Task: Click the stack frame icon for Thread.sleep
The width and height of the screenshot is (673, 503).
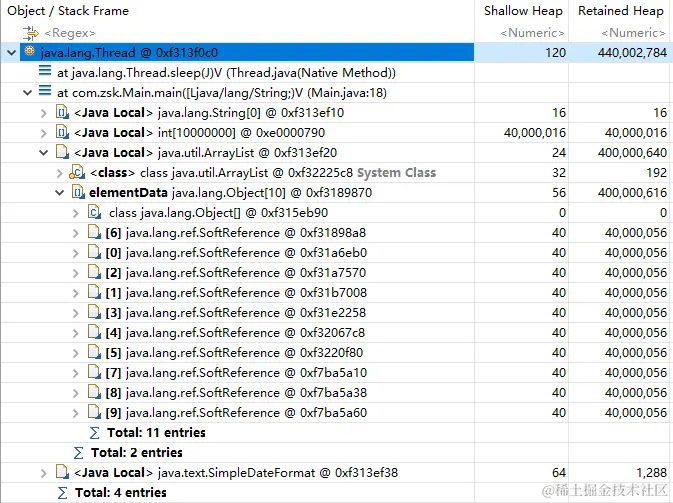Action: point(45,71)
